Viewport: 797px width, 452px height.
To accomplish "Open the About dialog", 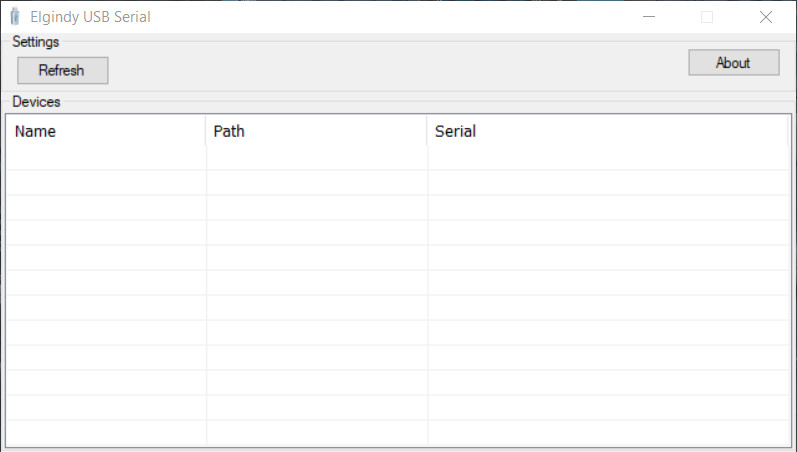I will click(x=733, y=63).
